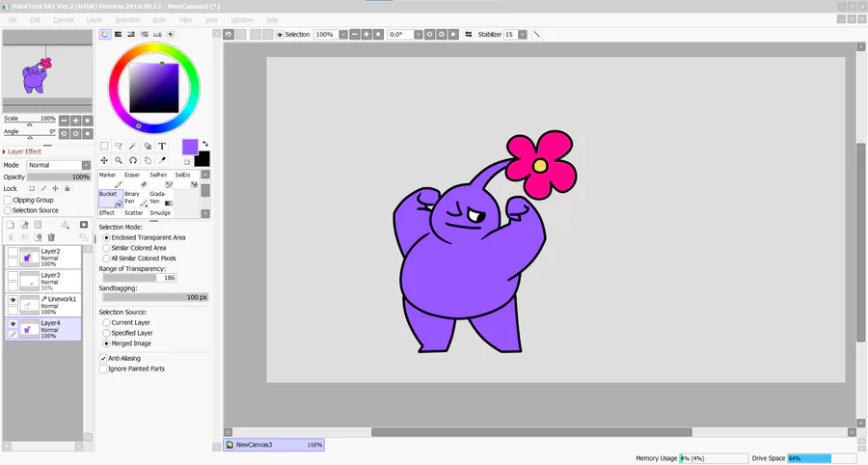This screenshot has width=868, height=465.
Task: Show the color wheel panel
Action: pos(104,35)
